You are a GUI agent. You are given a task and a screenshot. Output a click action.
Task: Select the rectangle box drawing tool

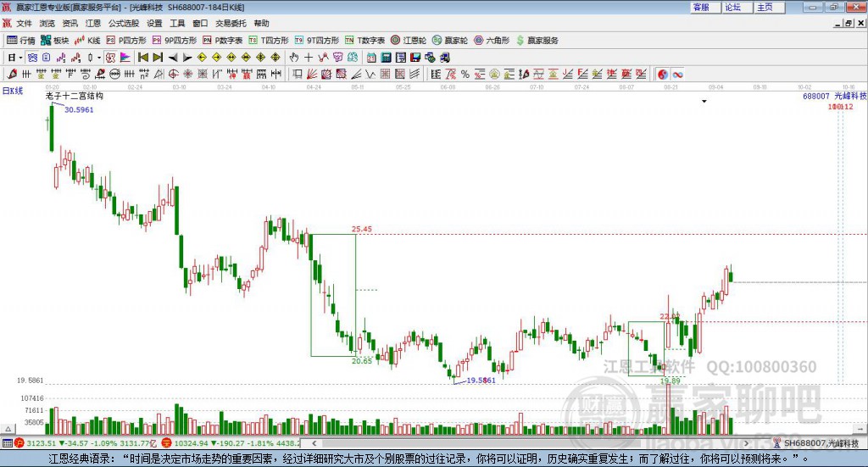pos(296,74)
